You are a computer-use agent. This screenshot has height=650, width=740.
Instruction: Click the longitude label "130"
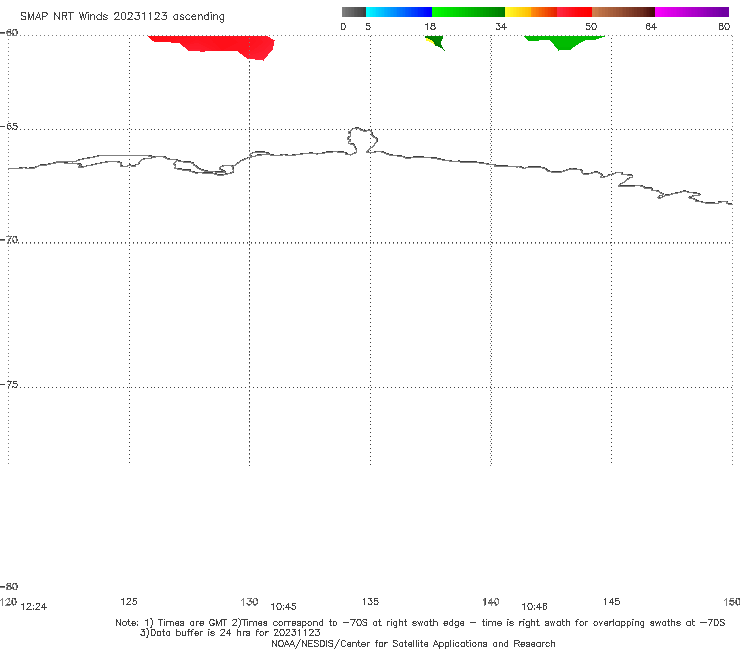click(249, 601)
